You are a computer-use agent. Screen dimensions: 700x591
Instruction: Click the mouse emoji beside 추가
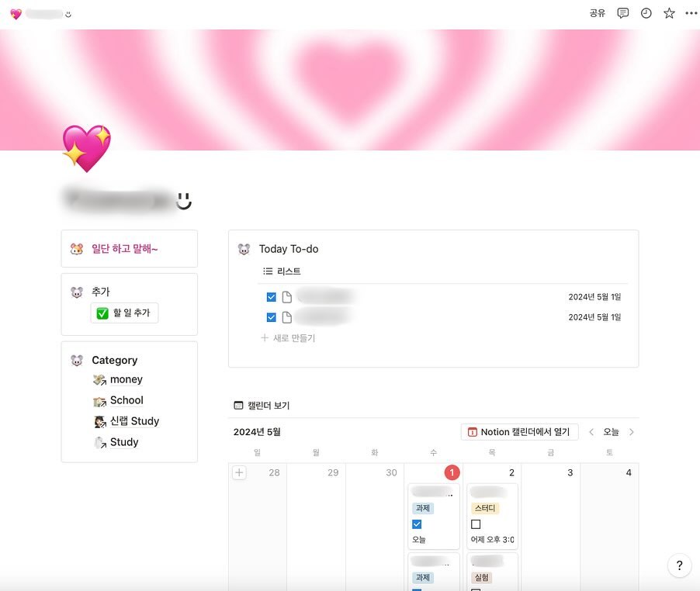[x=77, y=292]
